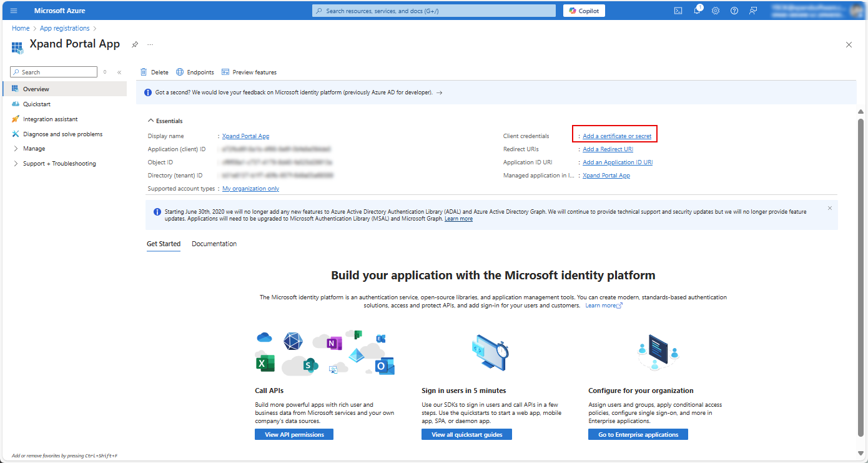Switch to the Documentation tab
This screenshot has height=463, width=868.
tap(214, 244)
